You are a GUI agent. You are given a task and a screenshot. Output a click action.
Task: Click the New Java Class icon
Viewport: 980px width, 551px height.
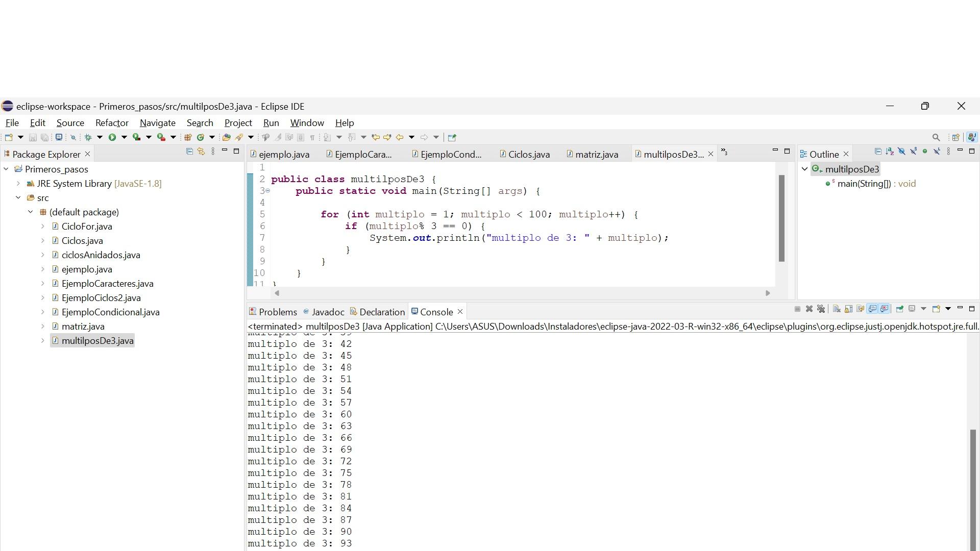pos(201,137)
